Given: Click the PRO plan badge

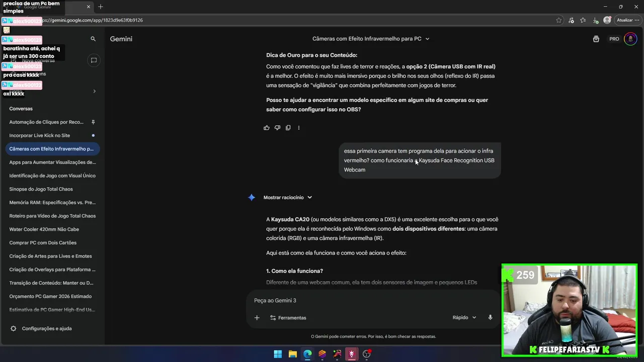Looking at the screenshot, I should point(614,39).
